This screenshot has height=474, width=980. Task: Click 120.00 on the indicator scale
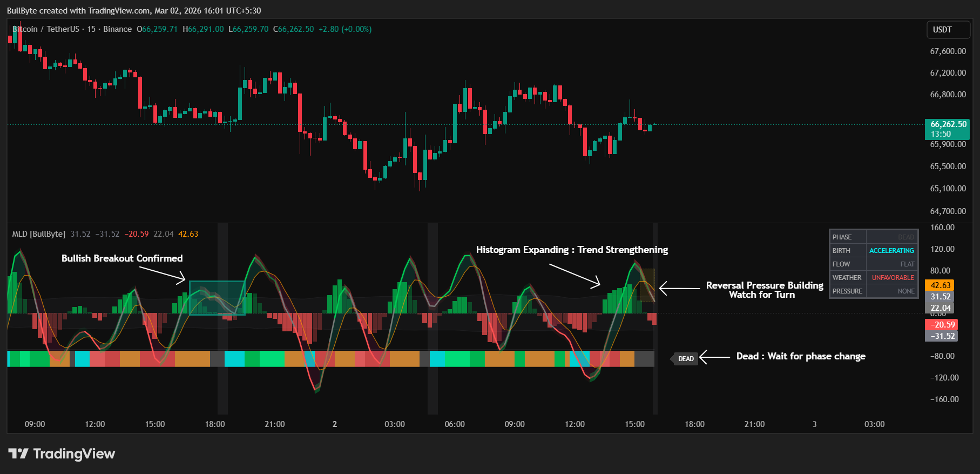click(942, 249)
